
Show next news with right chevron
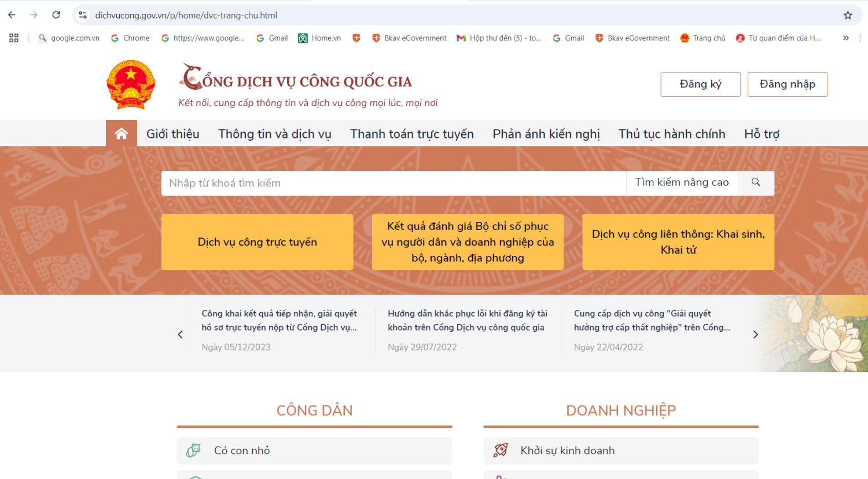[755, 334]
